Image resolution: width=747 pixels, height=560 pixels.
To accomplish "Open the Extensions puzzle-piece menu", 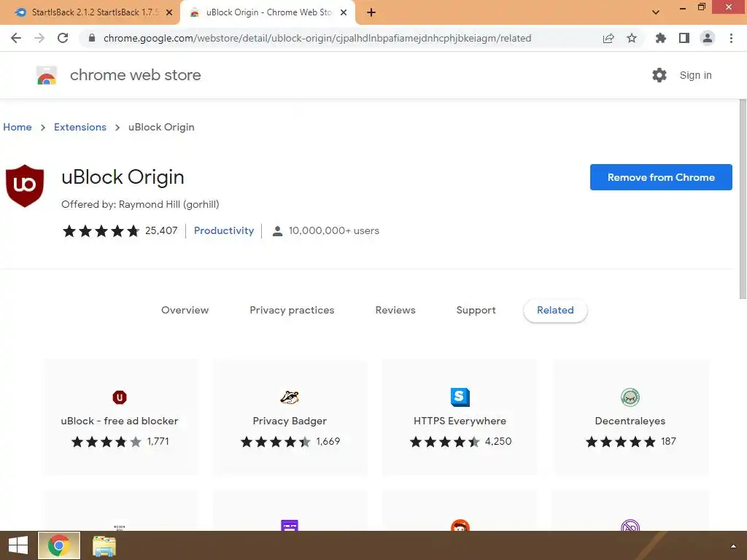I will 661,38.
